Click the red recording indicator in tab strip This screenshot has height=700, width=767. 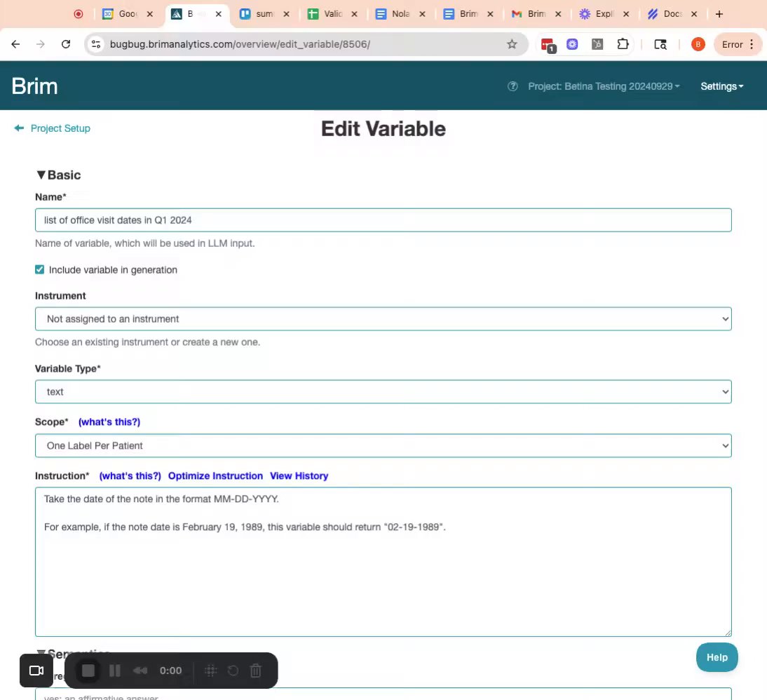coord(79,14)
